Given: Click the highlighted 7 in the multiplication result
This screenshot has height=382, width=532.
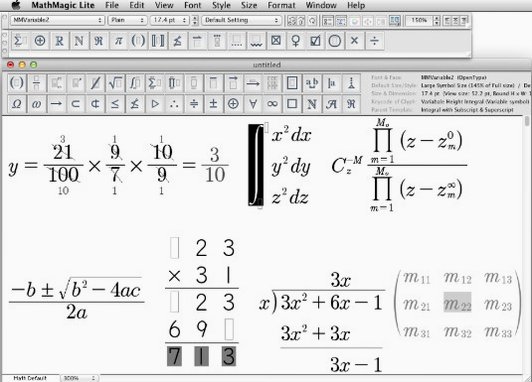Looking at the screenshot, I should (174, 357).
